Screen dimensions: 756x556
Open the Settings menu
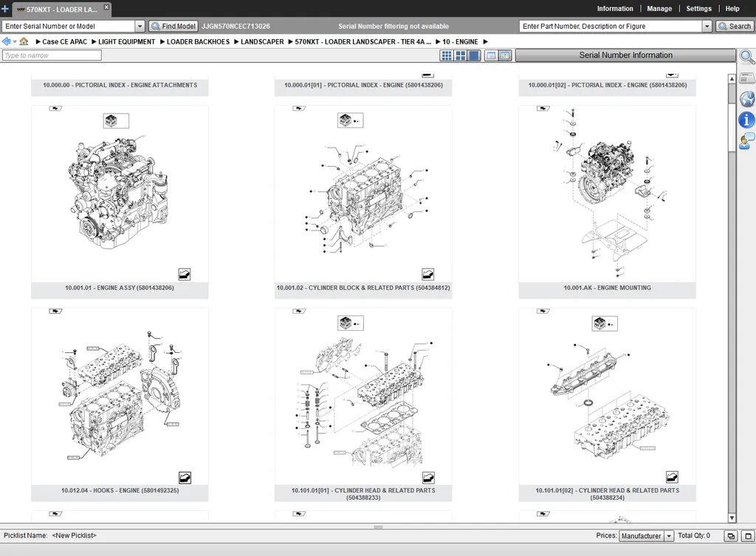coord(698,9)
